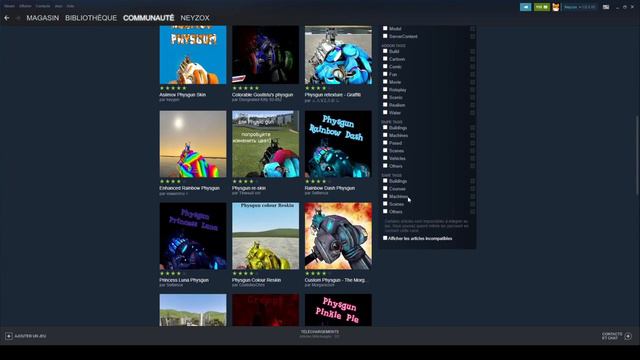Click the page vertical scrollbar
Viewport: 640px width, 360px height.
637,156
